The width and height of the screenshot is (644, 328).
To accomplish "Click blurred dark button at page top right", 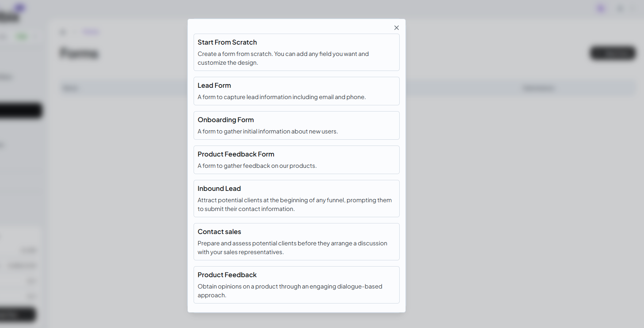I will click(613, 53).
